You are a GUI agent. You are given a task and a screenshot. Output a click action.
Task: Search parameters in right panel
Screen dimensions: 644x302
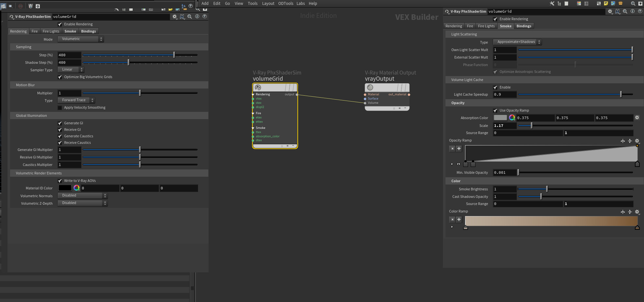click(625, 11)
